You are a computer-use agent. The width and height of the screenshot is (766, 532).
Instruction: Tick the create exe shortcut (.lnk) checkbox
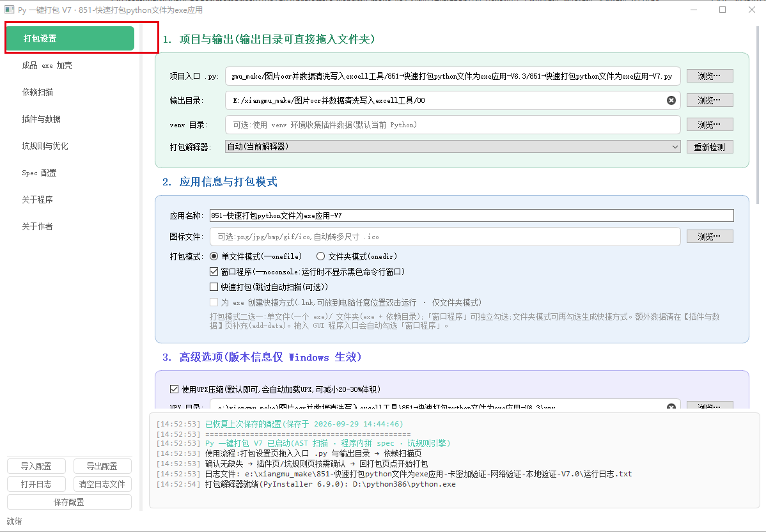pos(214,302)
